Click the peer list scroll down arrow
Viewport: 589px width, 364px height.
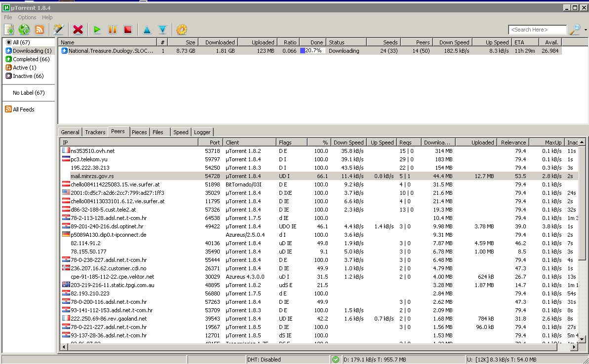[582, 340]
